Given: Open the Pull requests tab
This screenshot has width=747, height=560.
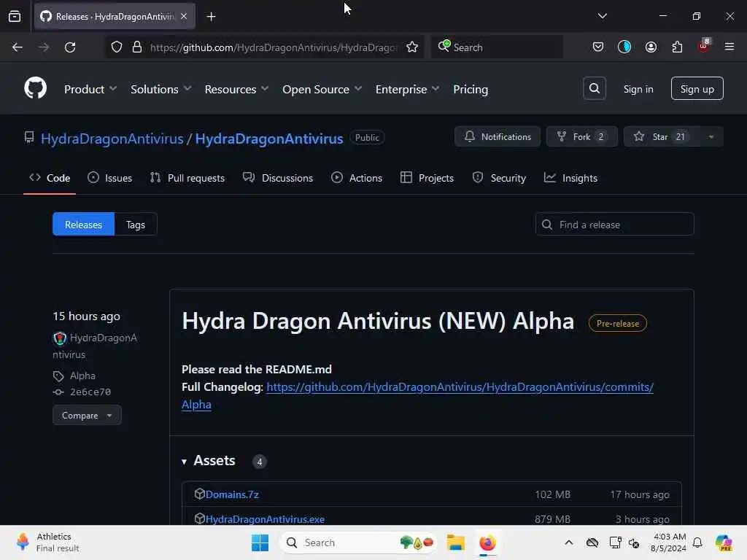Looking at the screenshot, I should click(187, 178).
